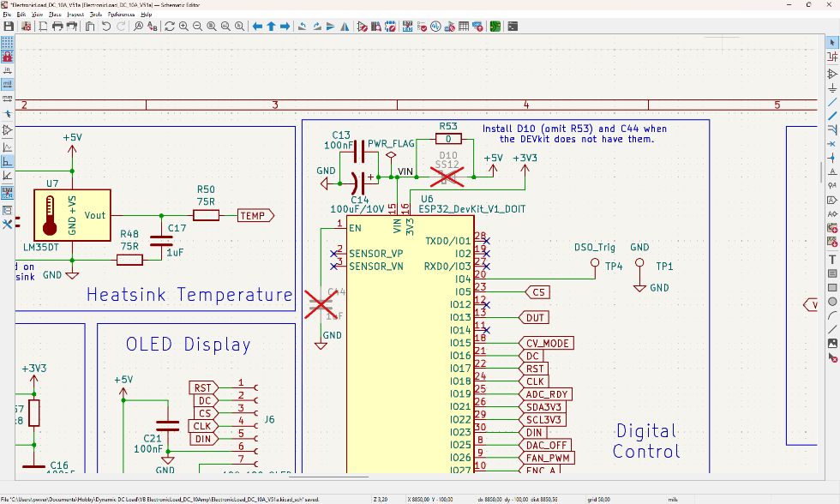Navigate forward in sheet hierarchy
The width and height of the screenshot is (840, 504).
coord(285,27)
